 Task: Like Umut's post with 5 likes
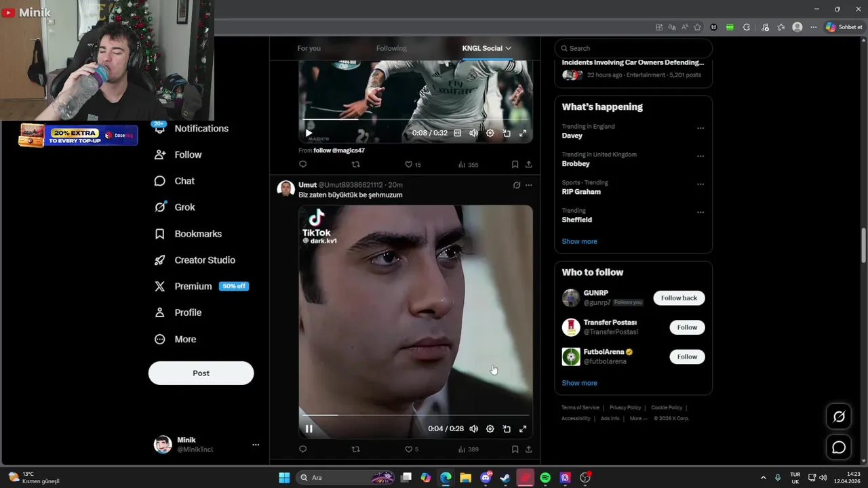pos(412,449)
